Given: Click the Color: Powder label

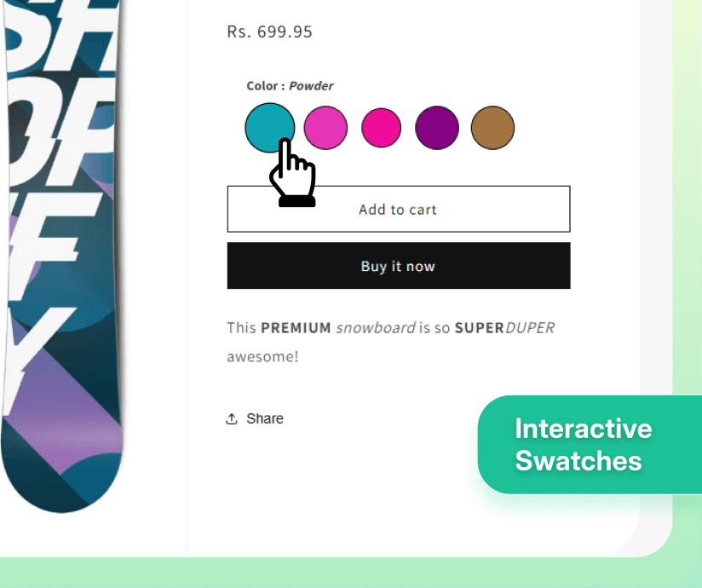Looking at the screenshot, I should pos(290,85).
